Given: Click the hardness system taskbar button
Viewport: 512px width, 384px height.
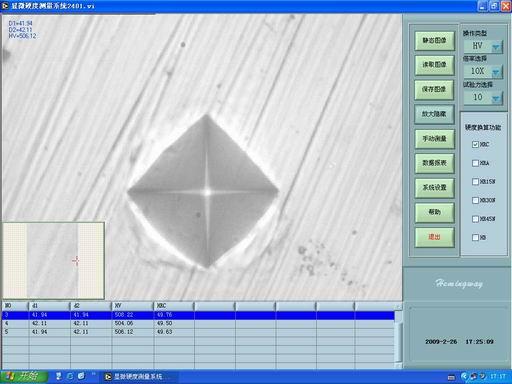Looking at the screenshot, I should tap(138, 377).
